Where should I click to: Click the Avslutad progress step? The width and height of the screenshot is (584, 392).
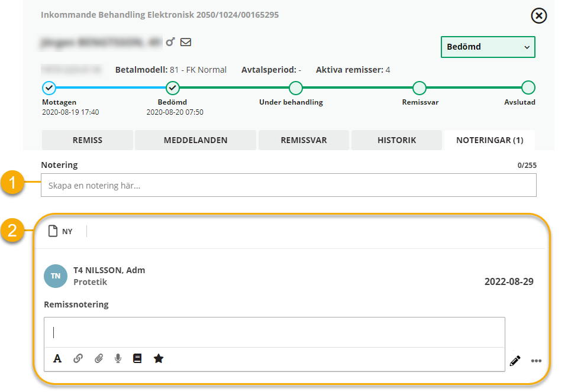tap(528, 88)
